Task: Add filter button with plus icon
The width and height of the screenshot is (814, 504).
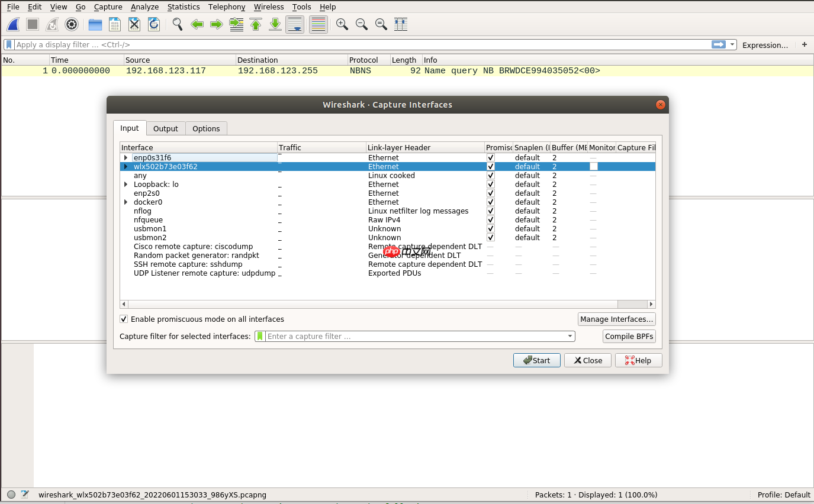Action: click(805, 44)
